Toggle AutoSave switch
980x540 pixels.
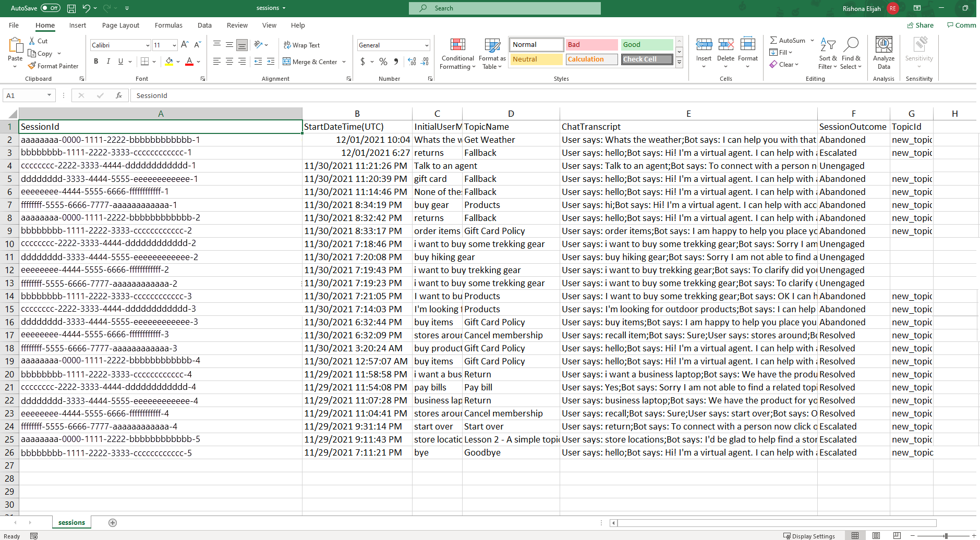tap(51, 8)
